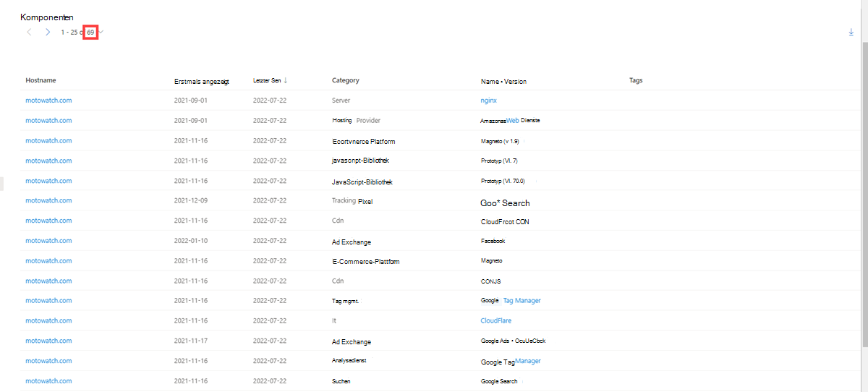Click the 2021-12-09 first-seen date
868x392 pixels.
(191, 200)
